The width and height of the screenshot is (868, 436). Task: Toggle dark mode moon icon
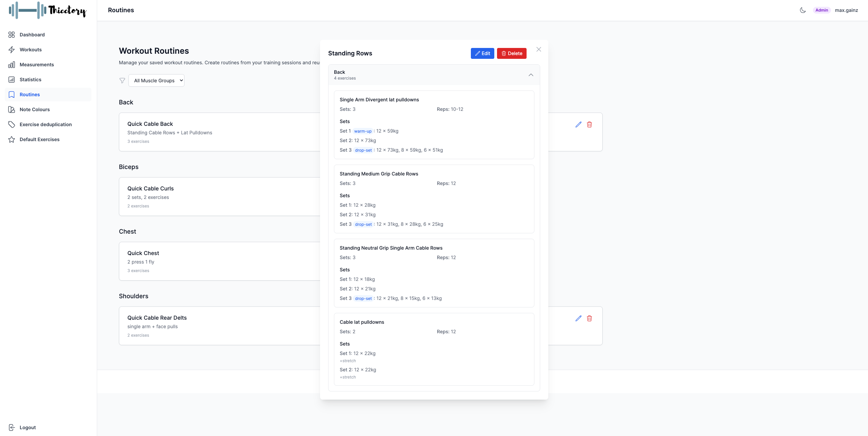(x=803, y=10)
